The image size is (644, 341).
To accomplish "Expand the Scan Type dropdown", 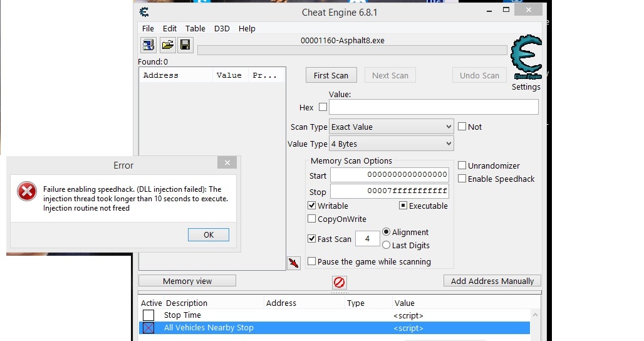I will coord(392,127).
